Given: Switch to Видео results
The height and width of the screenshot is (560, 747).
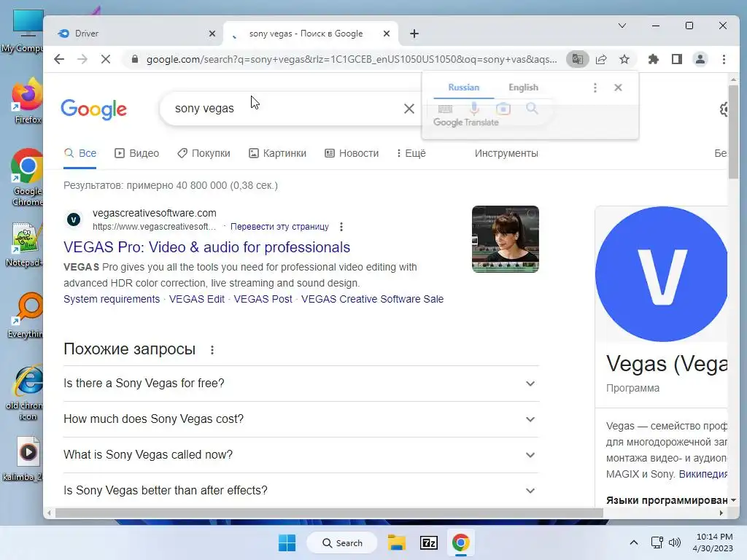Looking at the screenshot, I should coord(136,153).
